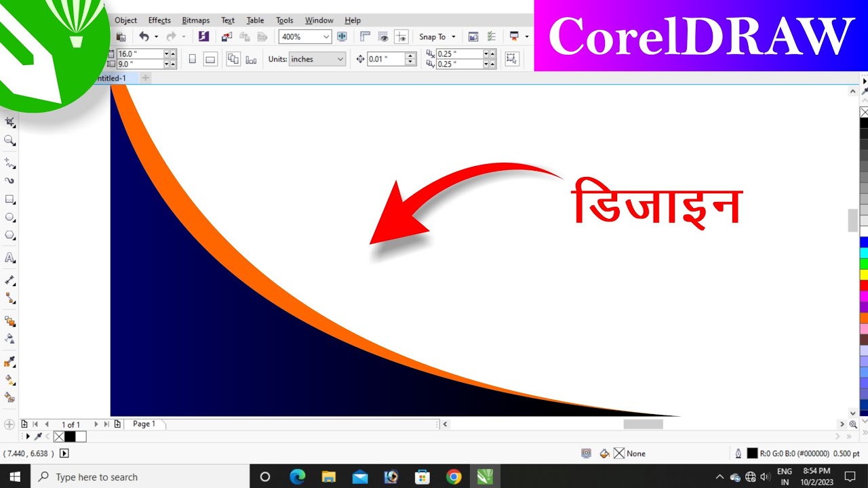The image size is (868, 488).
Task: Pick the cyan swatch in color palette
Action: point(864,253)
